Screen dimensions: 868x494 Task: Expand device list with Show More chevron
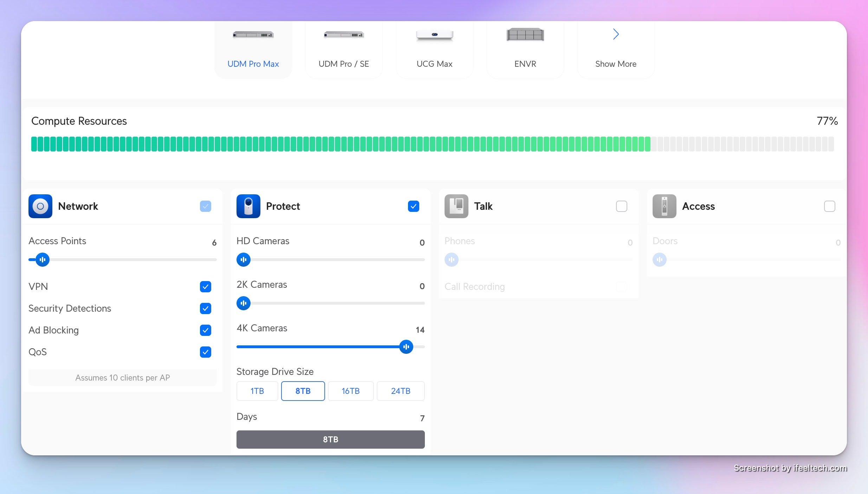tap(616, 34)
